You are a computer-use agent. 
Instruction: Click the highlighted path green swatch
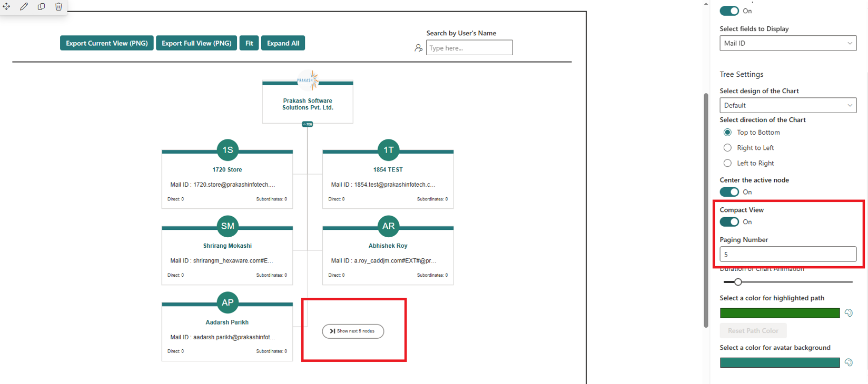point(780,313)
